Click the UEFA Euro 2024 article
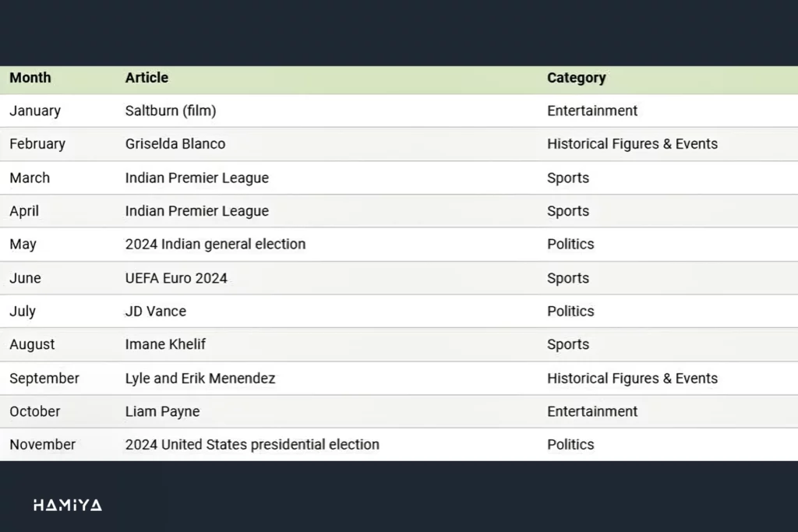 coord(176,278)
